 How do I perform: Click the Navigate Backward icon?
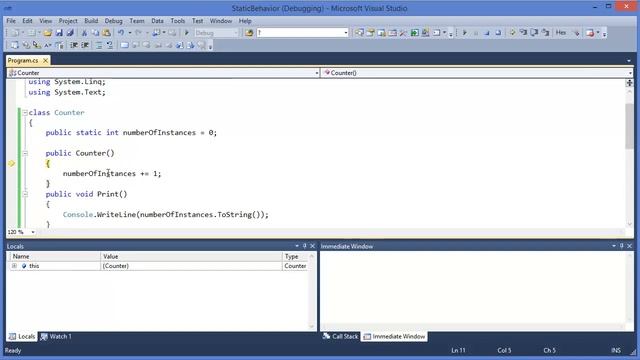coord(156,33)
